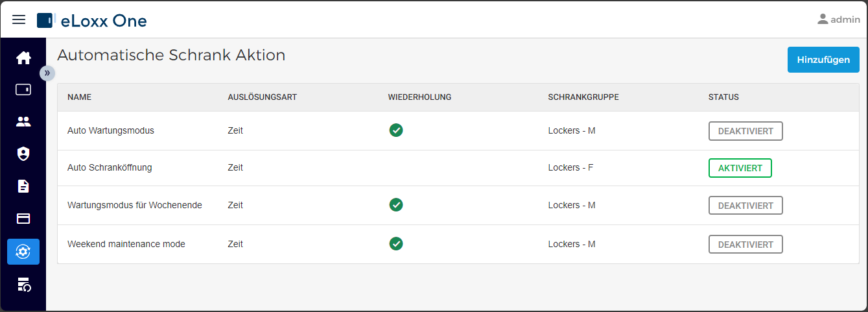Open the history list icon in sidebar
868x312 pixels.
click(23, 284)
